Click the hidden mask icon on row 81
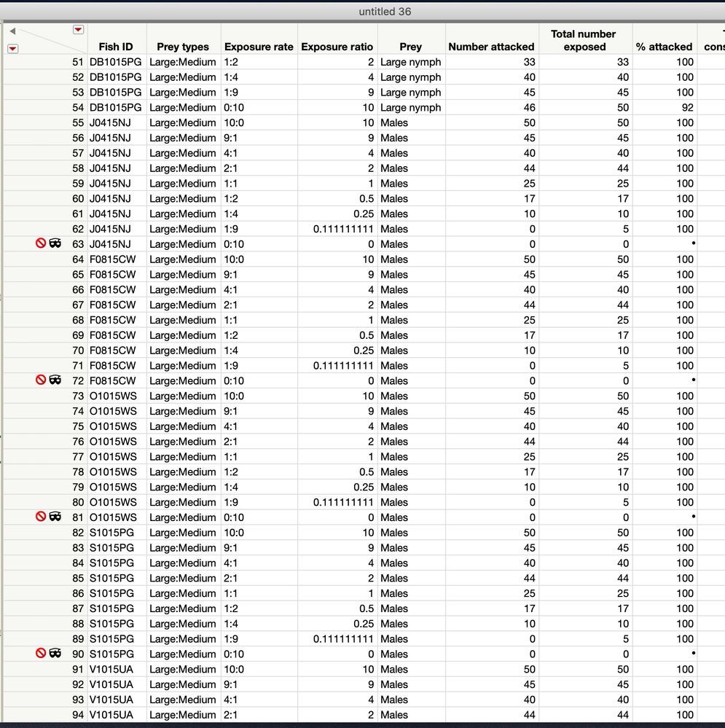Viewport: 725px width, 728px height. [x=55, y=516]
